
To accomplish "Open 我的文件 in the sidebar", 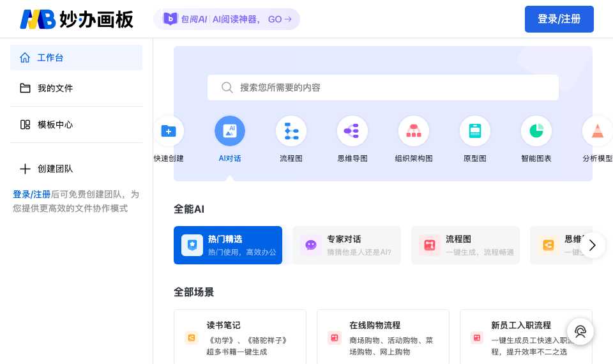I will click(x=76, y=88).
